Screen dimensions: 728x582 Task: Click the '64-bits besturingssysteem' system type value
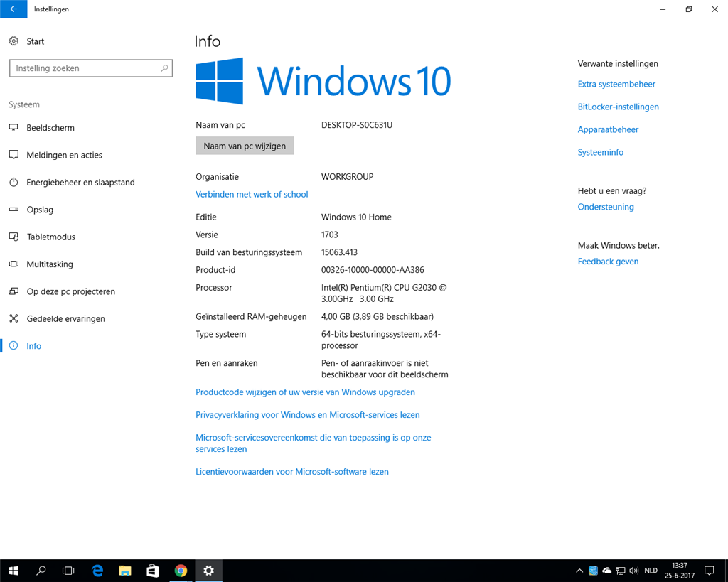tap(381, 340)
